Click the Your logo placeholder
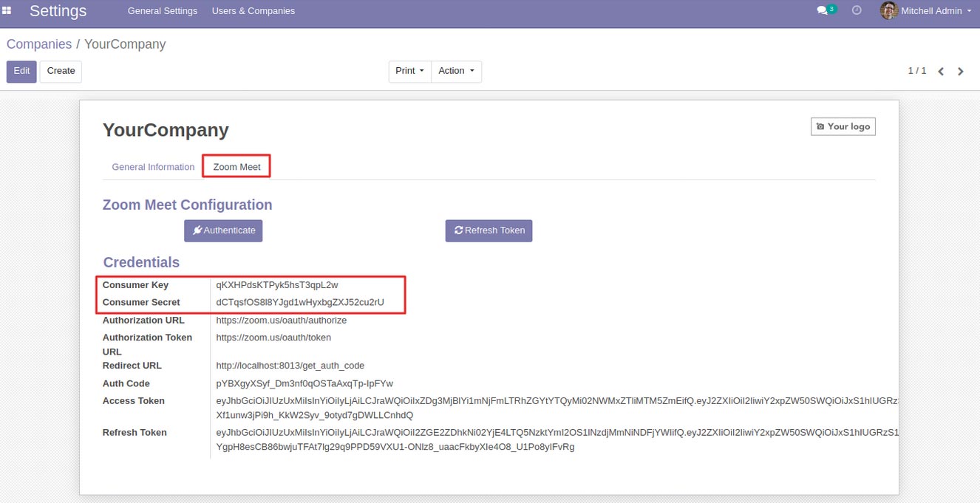The height and width of the screenshot is (503, 980). click(x=843, y=127)
